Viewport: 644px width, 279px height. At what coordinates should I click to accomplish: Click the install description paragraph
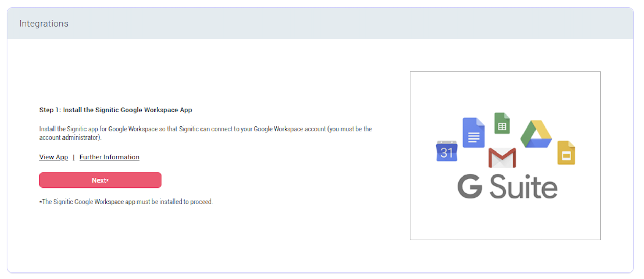(x=206, y=133)
